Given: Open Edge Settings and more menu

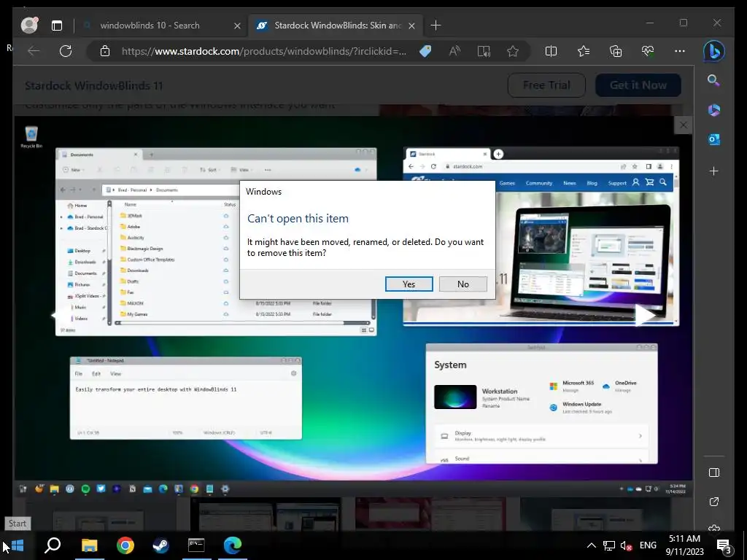Looking at the screenshot, I should (680, 51).
